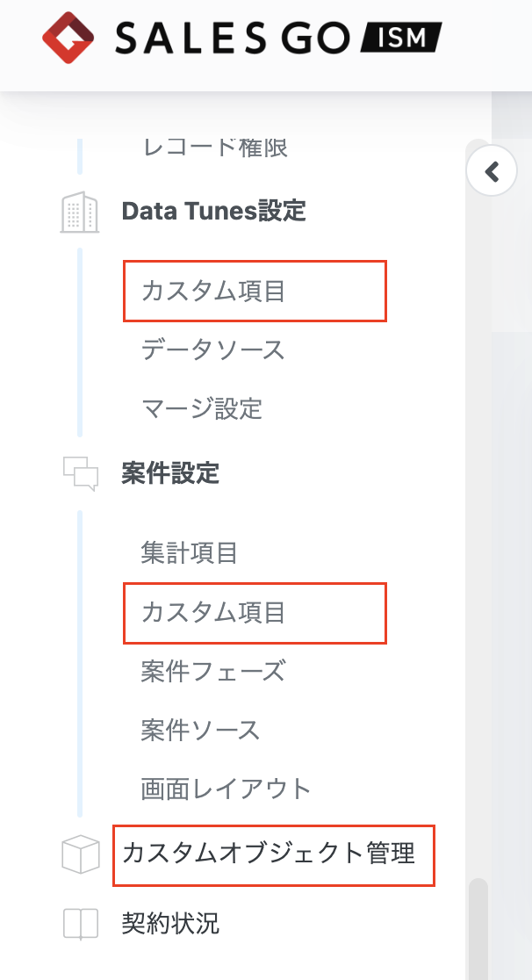The height and width of the screenshot is (980, 532).
Task: Open マージ設定 settings page
Action: pos(201,408)
